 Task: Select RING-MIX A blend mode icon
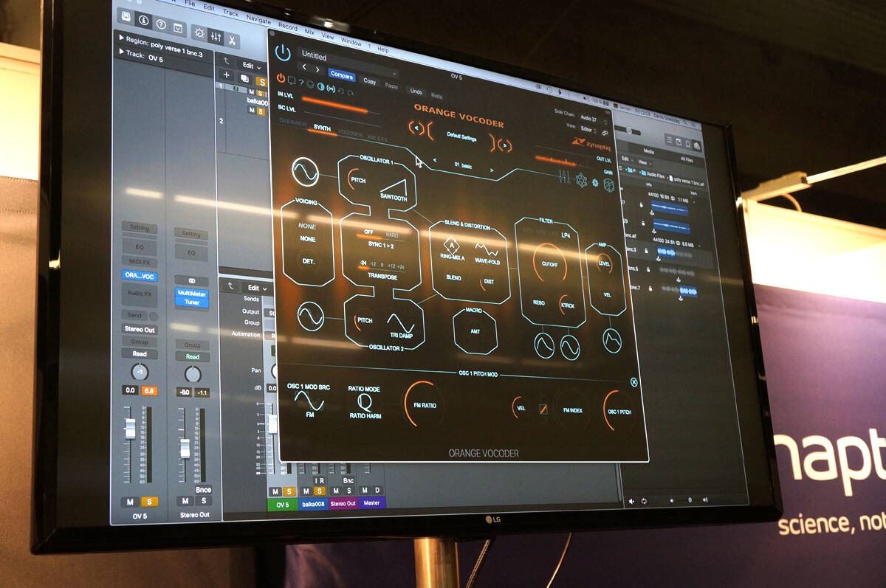(x=450, y=249)
